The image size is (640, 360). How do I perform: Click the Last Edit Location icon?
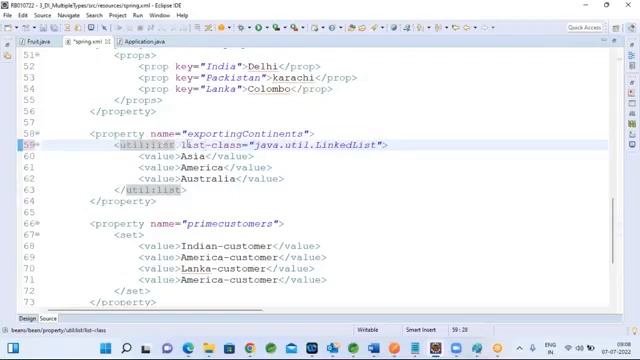tap(456, 28)
